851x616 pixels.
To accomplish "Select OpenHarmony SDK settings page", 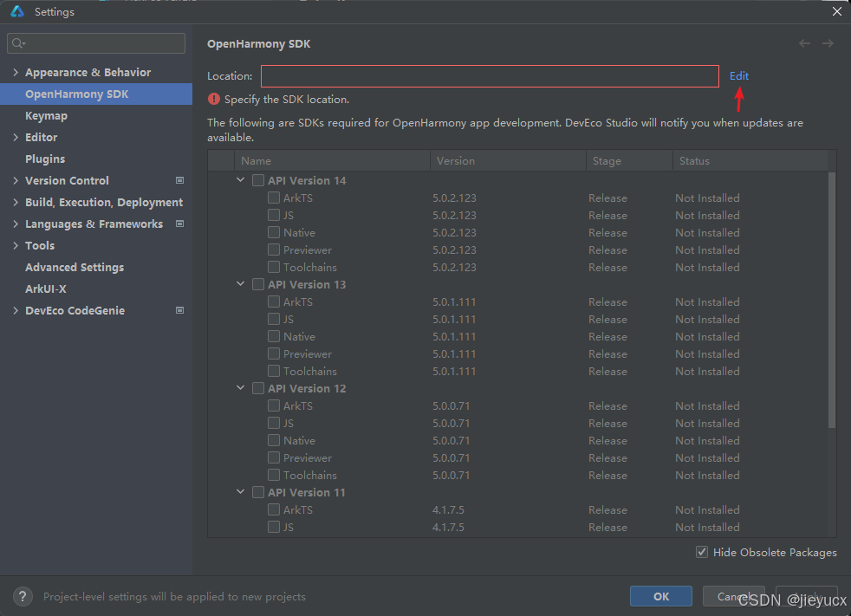I will pos(96,94).
